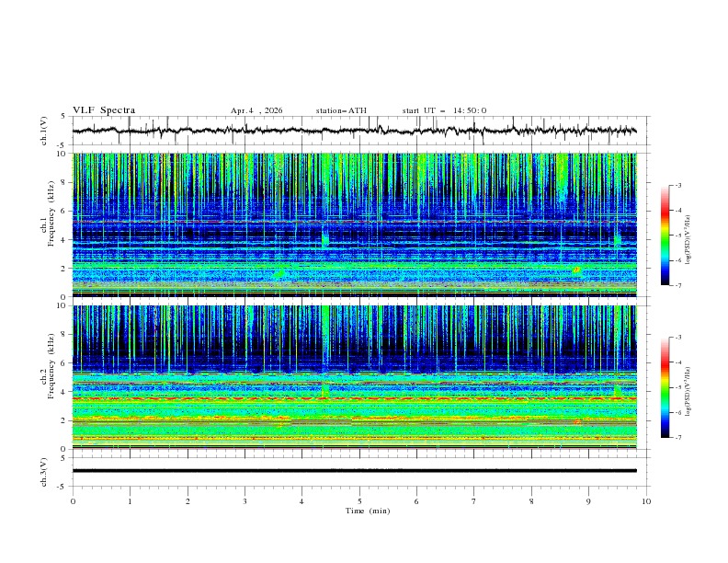Click the 'start UT = 14:50:0' text

[444, 110]
